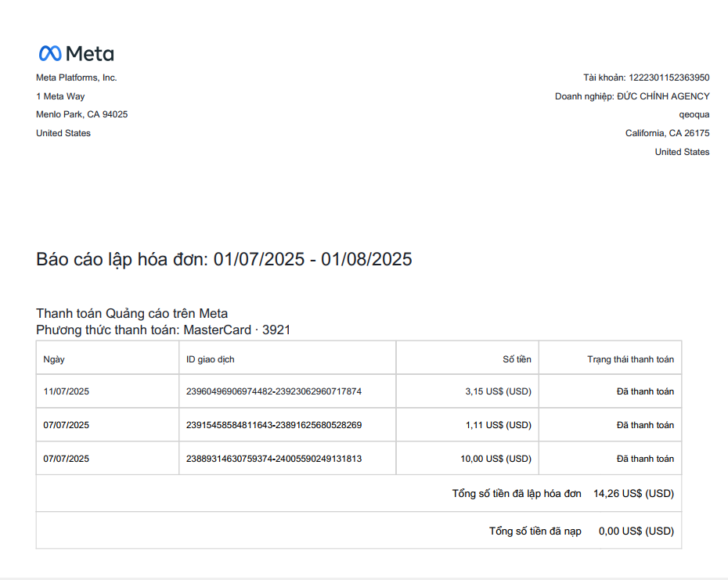The width and height of the screenshot is (728, 580).
Task: Click the Meta wordmark text
Action: [89, 54]
